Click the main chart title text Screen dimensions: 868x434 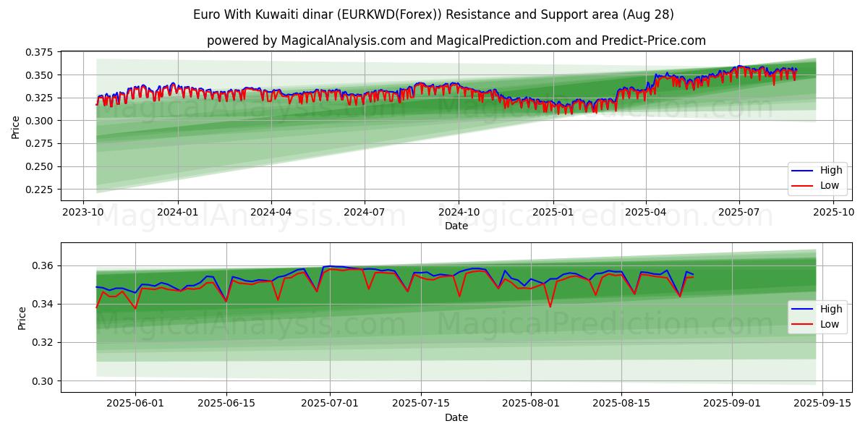click(x=434, y=14)
